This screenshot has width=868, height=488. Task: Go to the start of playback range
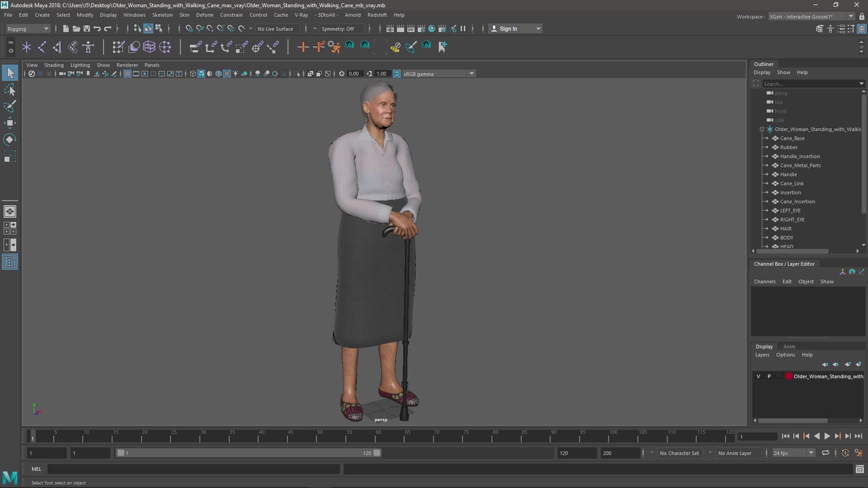(x=785, y=436)
